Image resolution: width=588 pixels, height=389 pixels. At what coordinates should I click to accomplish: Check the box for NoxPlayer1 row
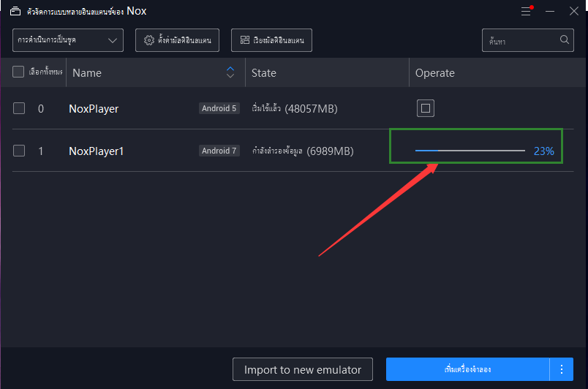click(x=19, y=151)
